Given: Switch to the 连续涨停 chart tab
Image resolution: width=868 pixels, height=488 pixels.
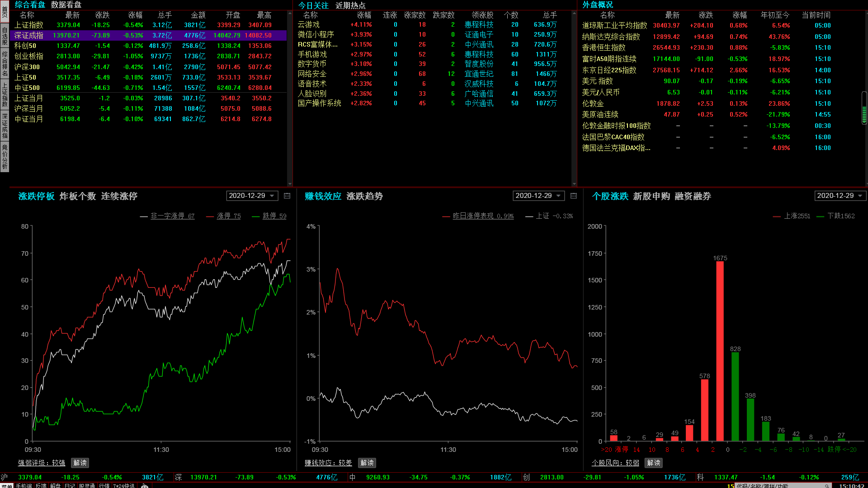Looking at the screenshot, I should coord(119,196).
